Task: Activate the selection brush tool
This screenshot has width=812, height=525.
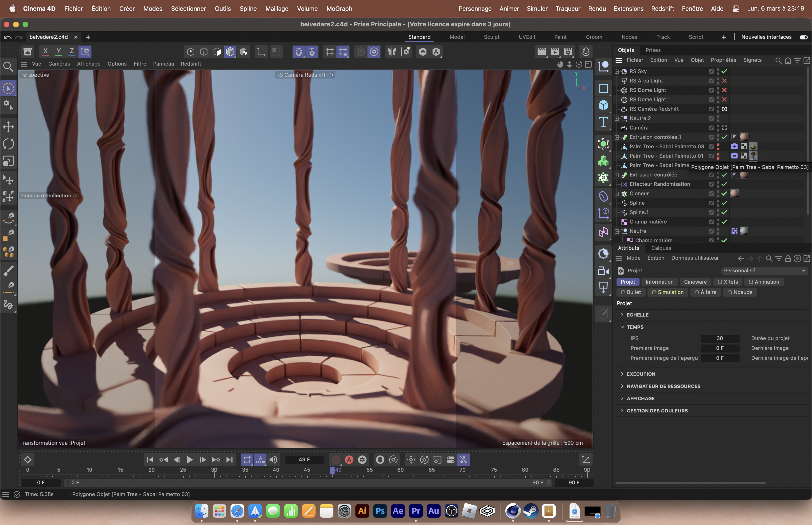Action: (x=8, y=88)
